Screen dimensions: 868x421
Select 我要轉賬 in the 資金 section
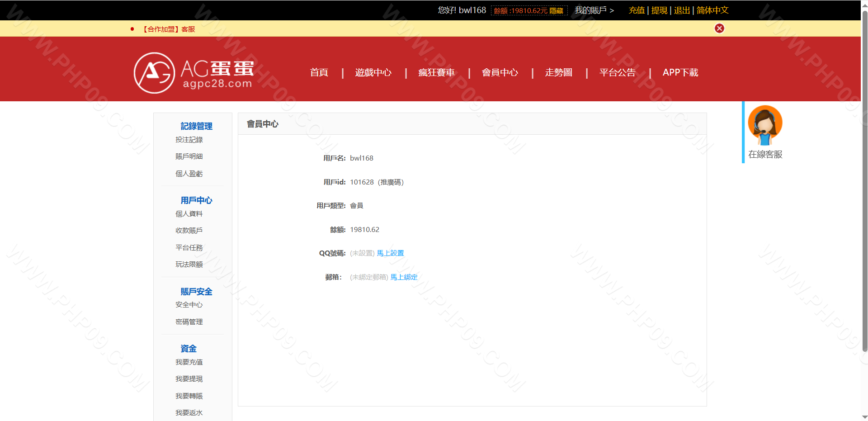click(189, 396)
